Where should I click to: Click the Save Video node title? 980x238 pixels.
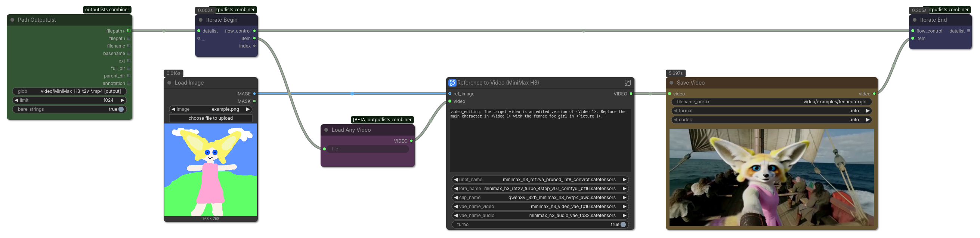[690, 83]
